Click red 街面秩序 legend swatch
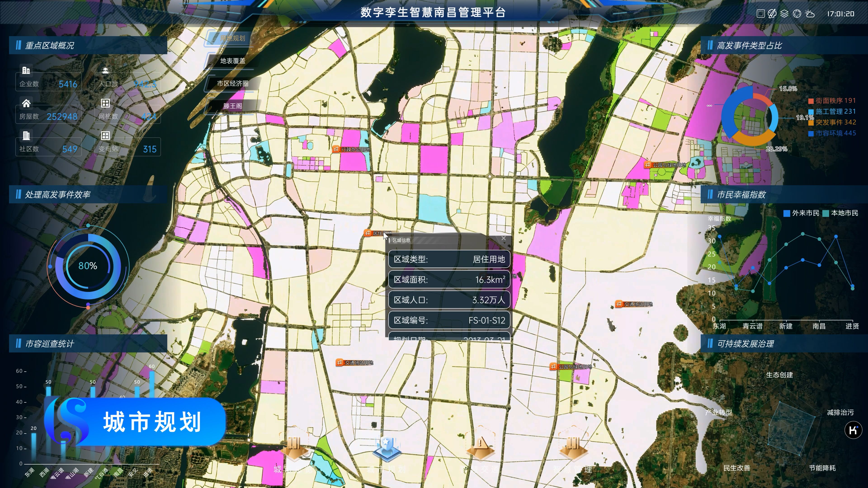The image size is (868, 488). coord(811,101)
